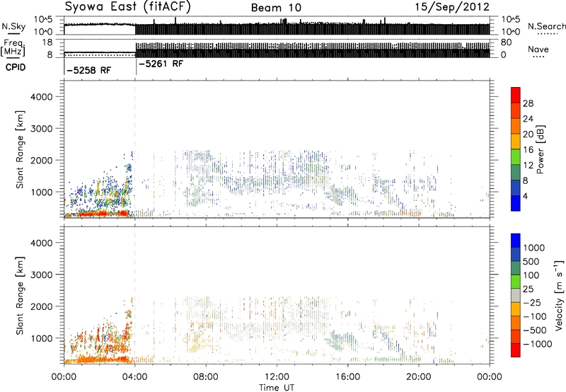Click the 'Beam 10' header label

tap(276, 8)
